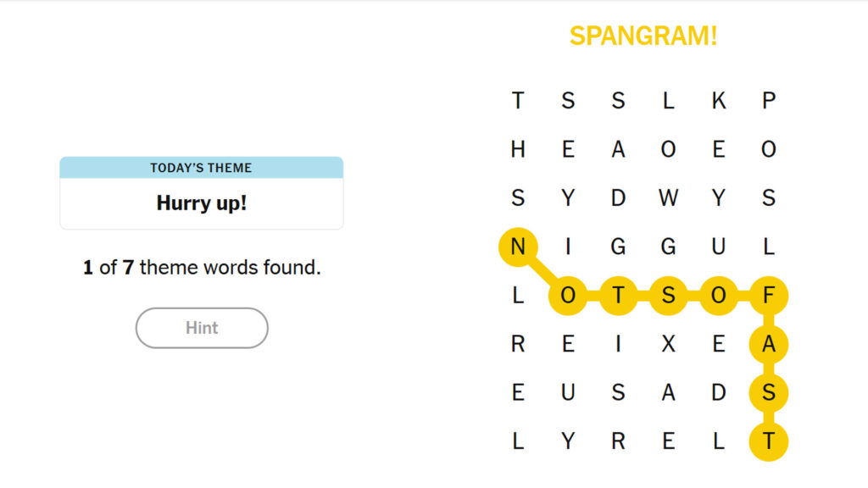Click the Y next to bottom-row L
Screen dimensions: 868x488
tap(568, 441)
